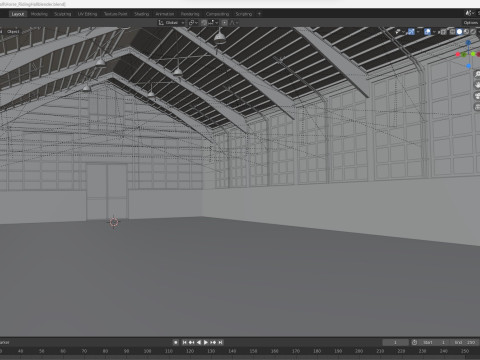
Task: Toggle the camera view icon
Action: (477, 96)
